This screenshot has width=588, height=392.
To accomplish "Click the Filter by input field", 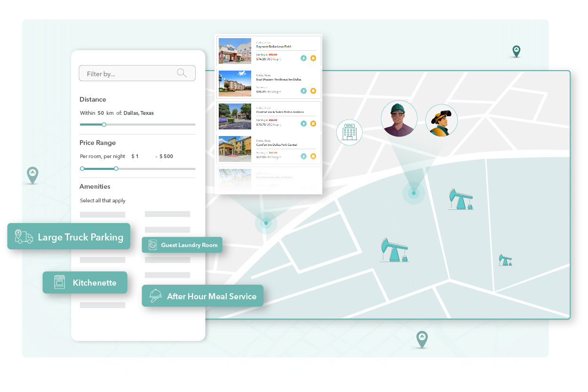I will (x=127, y=73).
